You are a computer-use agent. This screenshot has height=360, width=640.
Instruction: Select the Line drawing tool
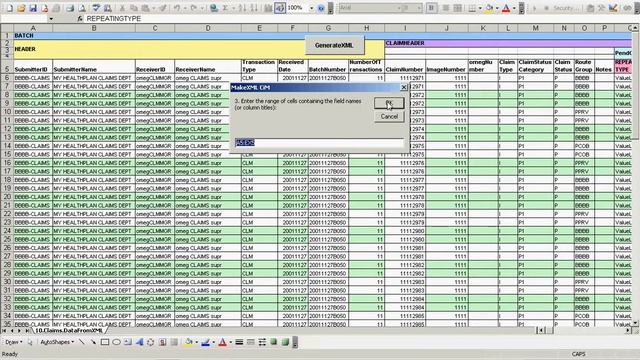82,342
